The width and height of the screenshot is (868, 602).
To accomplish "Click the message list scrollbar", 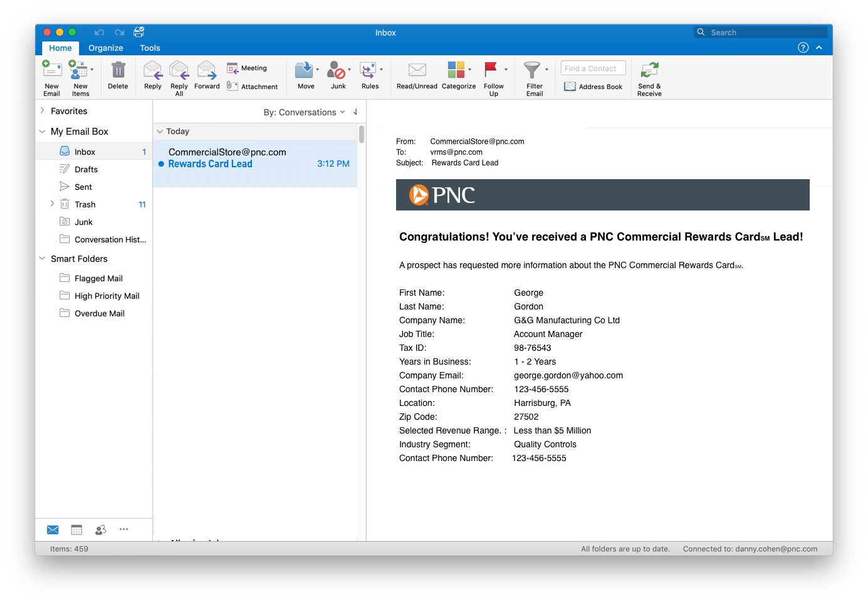I will click(362, 134).
